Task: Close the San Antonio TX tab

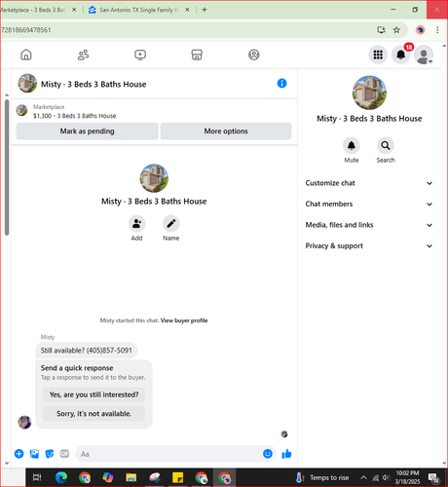Action: coord(187,10)
